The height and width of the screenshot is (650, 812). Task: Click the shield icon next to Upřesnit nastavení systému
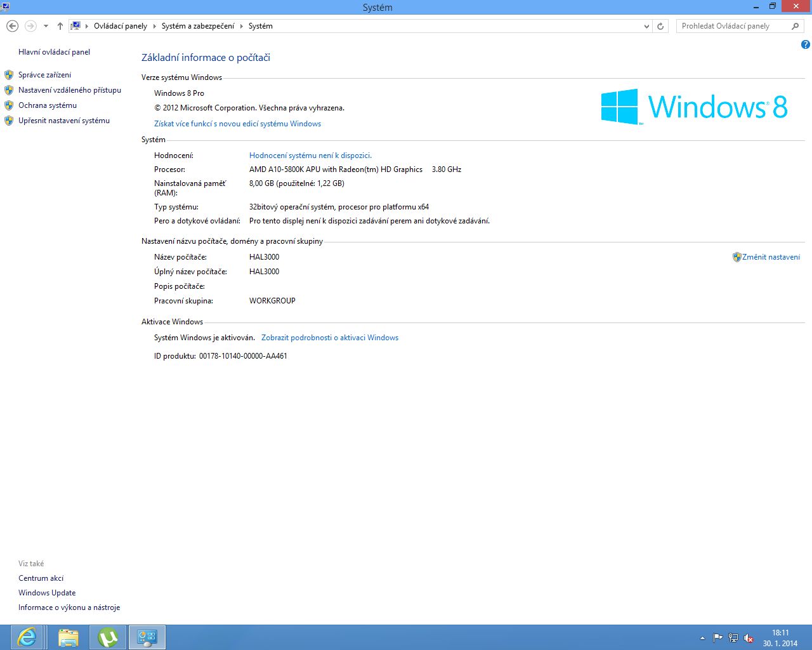coord(9,121)
